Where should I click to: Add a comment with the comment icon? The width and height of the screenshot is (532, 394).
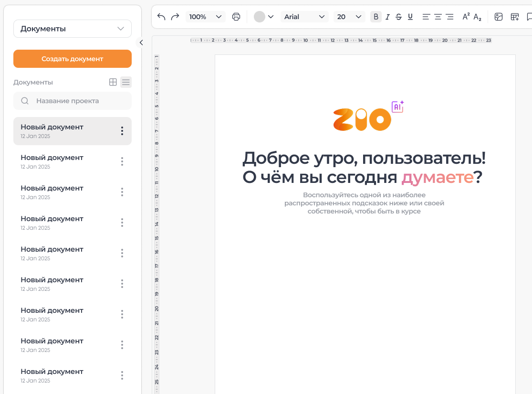pos(529,16)
